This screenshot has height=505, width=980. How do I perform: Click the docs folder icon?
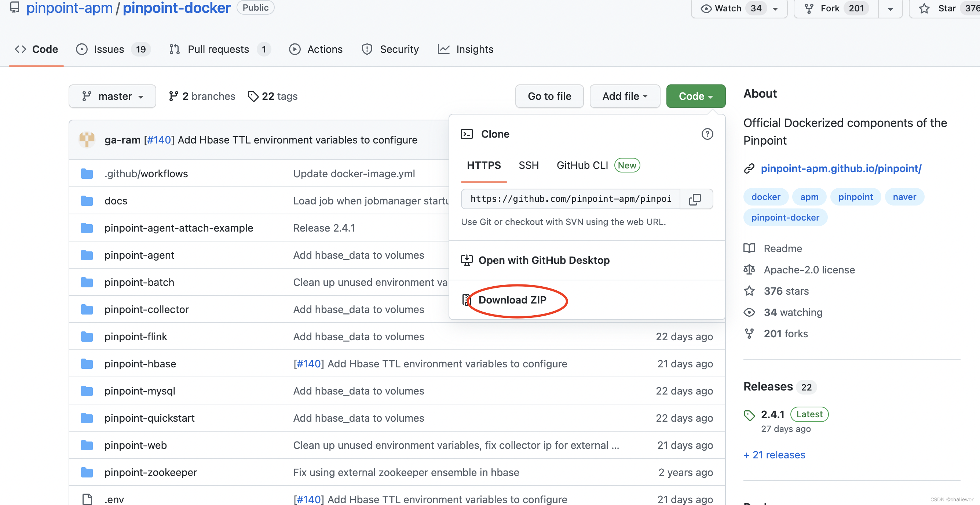(87, 201)
